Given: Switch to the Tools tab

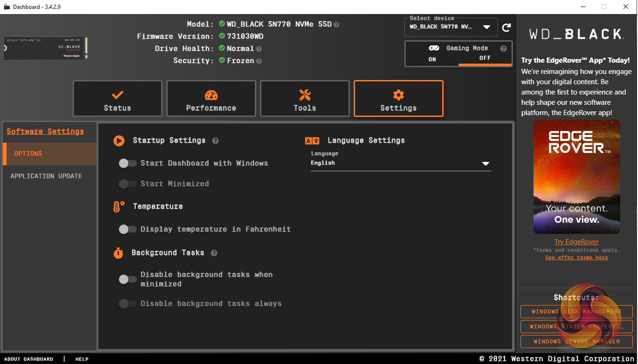Looking at the screenshot, I should click(305, 98).
